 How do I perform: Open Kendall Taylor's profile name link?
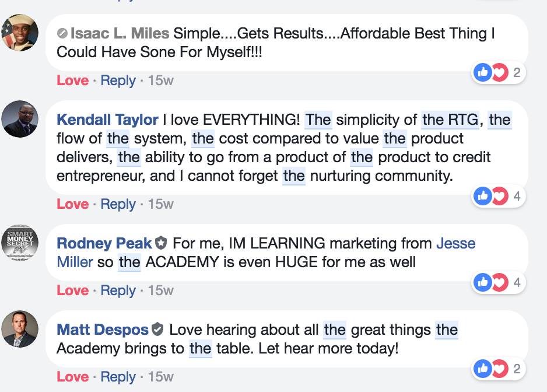(107, 120)
